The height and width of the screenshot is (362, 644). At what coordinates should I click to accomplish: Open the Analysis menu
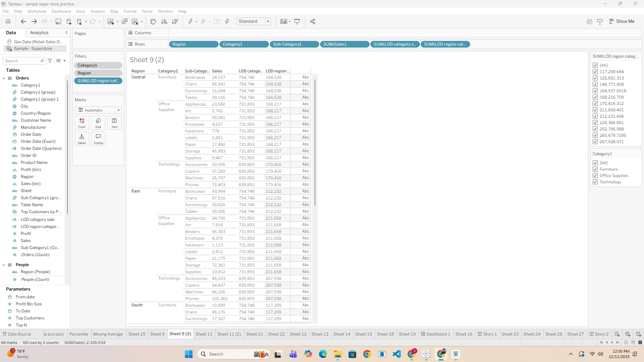[x=98, y=11]
